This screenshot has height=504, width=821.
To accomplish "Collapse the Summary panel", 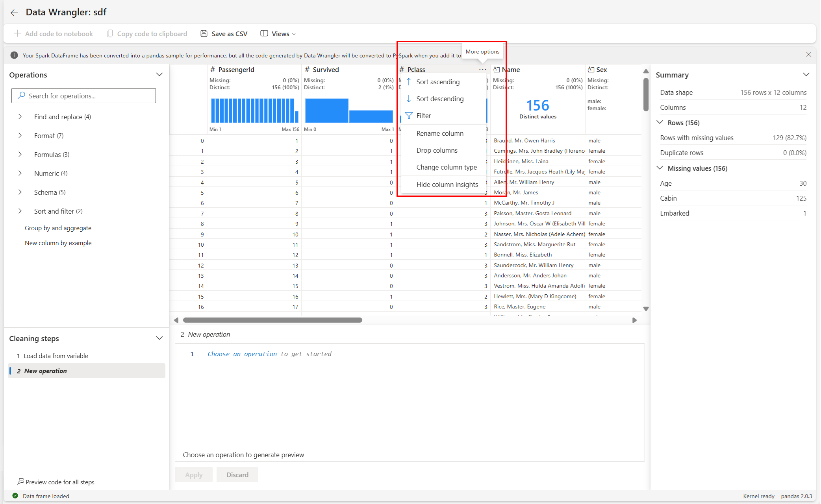I will 806,75.
